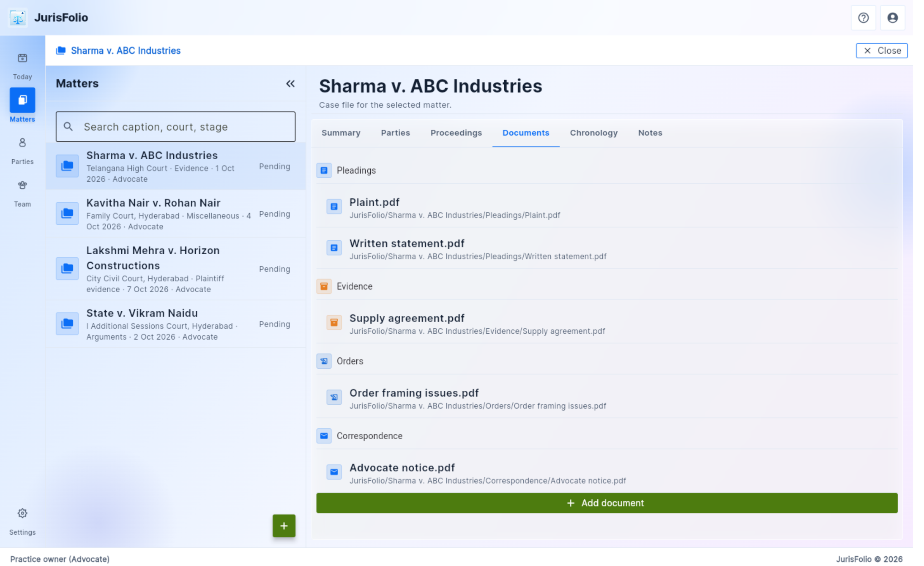924x566 pixels.
Task: Click the State v. Vikram Naidu folder icon
Action: pyautogui.click(x=67, y=324)
